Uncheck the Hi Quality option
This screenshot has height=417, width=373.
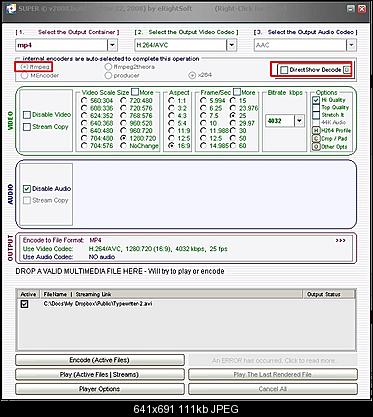316,100
